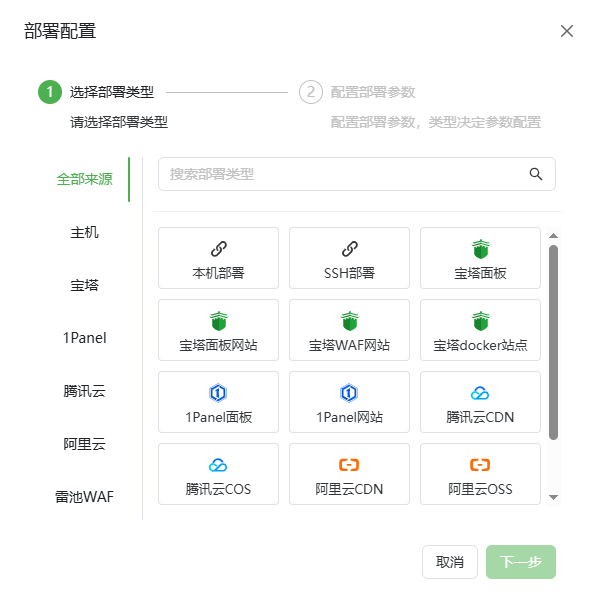The image size is (595, 602).
Task: Select the 宝塔WAF网站 card
Action: click(x=349, y=330)
